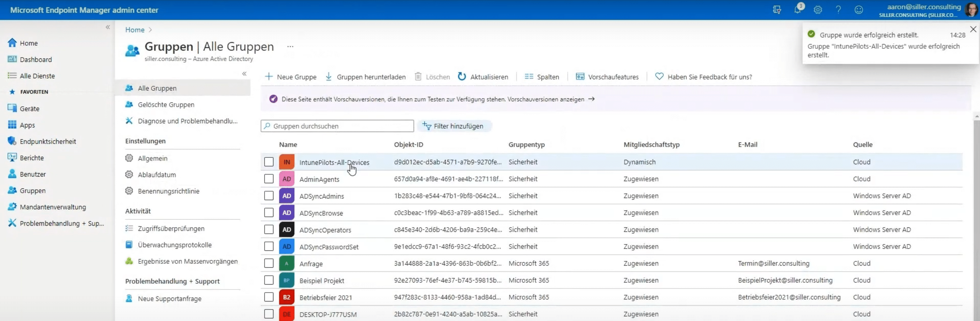Click the Home breadcrumb link
Image resolution: width=980 pixels, height=321 pixels.
(x=135, y=30)
